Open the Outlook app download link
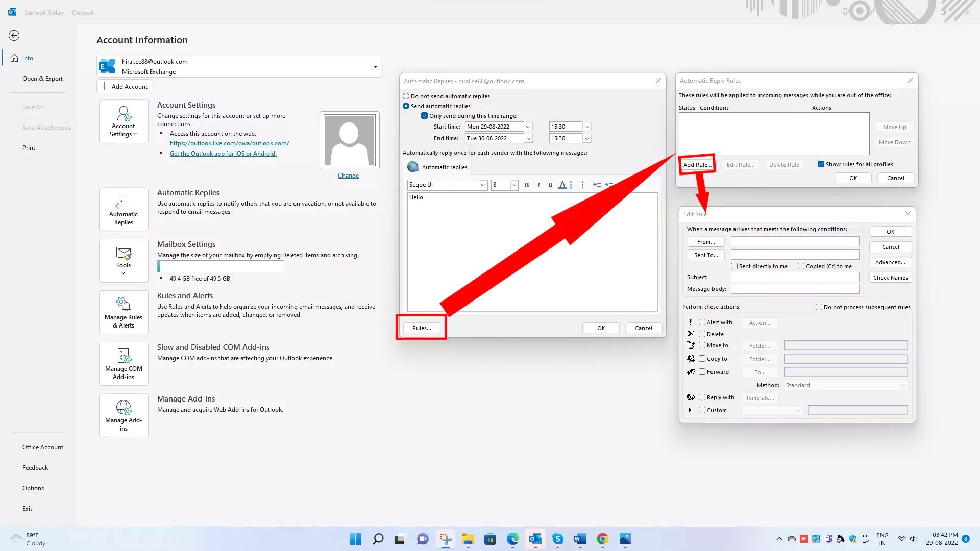 pyautogui.click(x=223, y=153)
